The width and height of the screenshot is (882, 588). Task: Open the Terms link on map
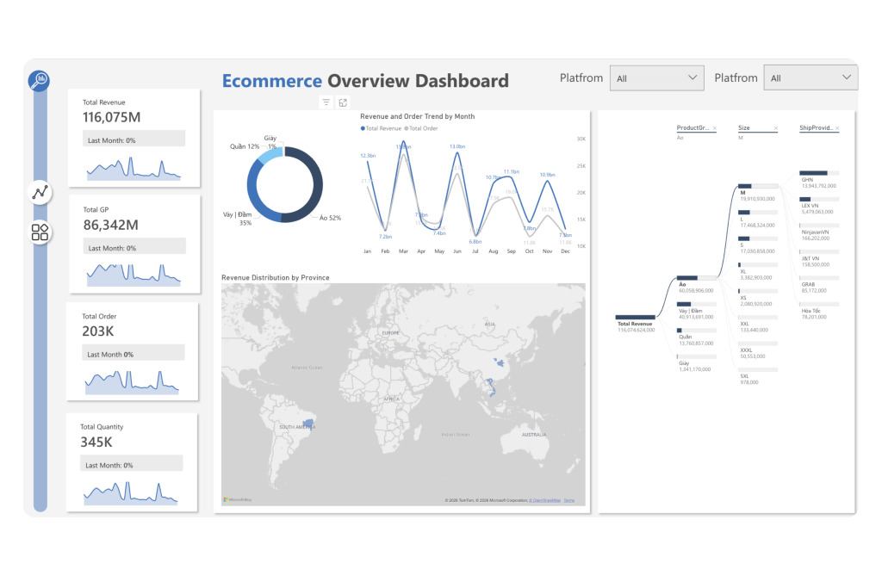(569, 499)
